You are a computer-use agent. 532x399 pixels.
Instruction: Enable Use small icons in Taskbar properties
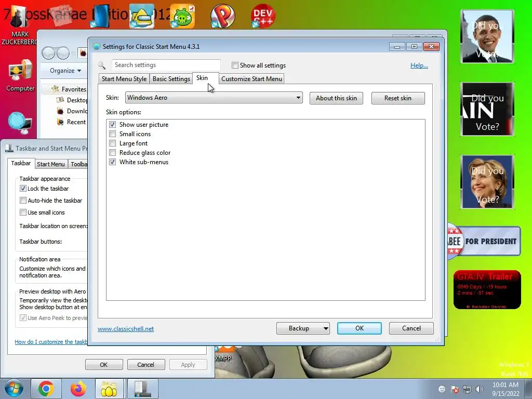point(23,212)
